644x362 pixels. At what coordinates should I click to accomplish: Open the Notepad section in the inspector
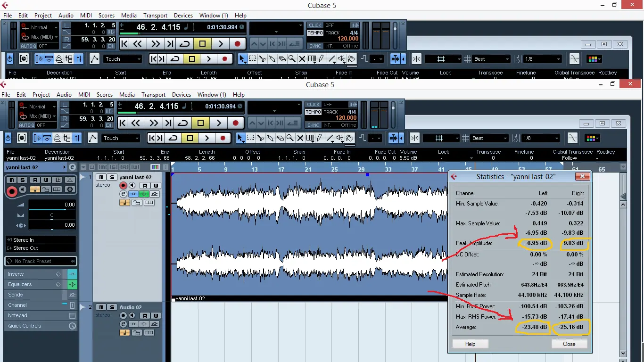[18, 316]
